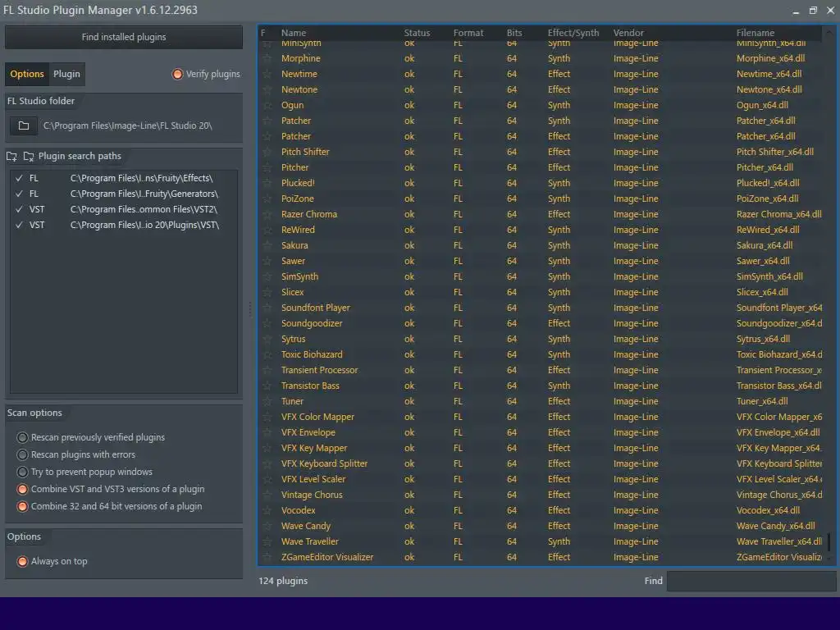Screen dimensions: 840x630
Task: Favorite the Sawer plugin star
Action: 267,261
